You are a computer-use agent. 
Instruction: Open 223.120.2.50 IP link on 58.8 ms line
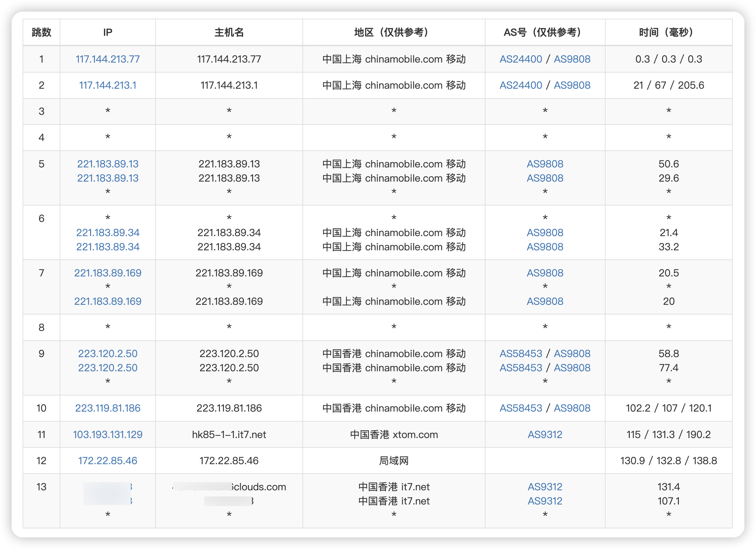click(x=108, y=354)
